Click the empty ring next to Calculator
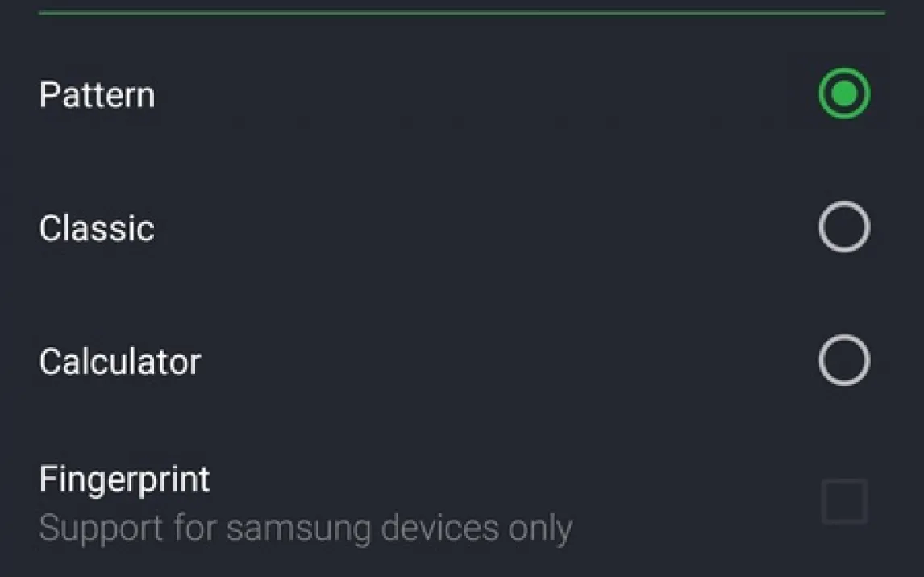Screen dimensions: 924x577 (x=844, y=360)
